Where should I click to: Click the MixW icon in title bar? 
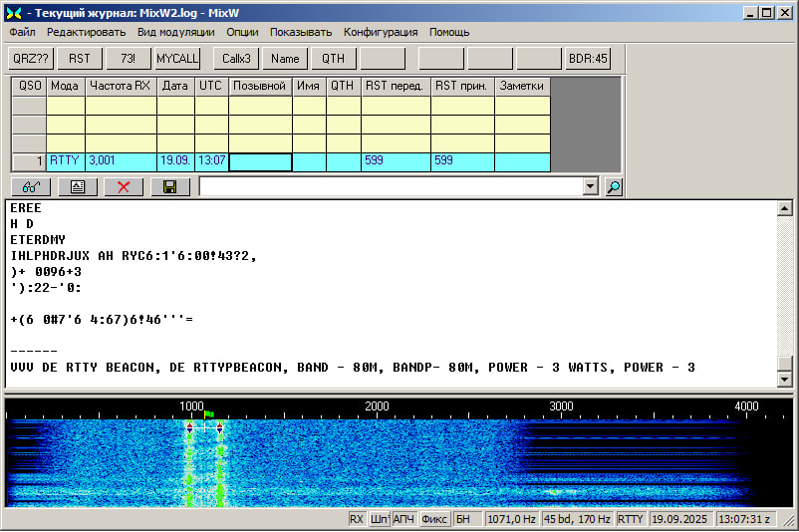pyautogui.click(x=13, y=13)
